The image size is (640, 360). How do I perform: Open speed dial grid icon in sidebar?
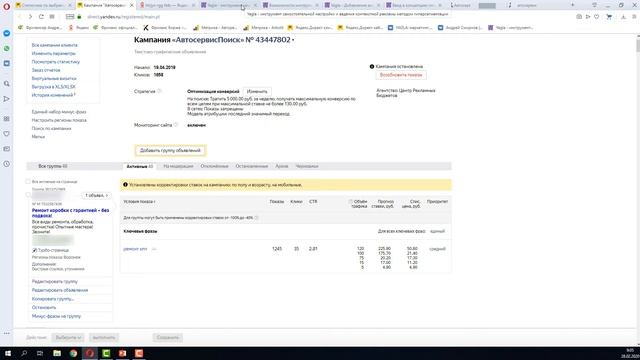7,119
